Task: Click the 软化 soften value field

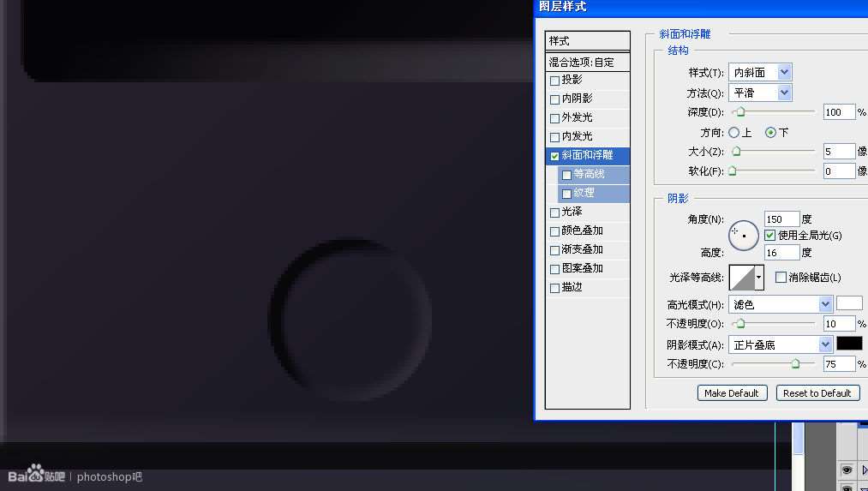Action: tap(839, 171)
